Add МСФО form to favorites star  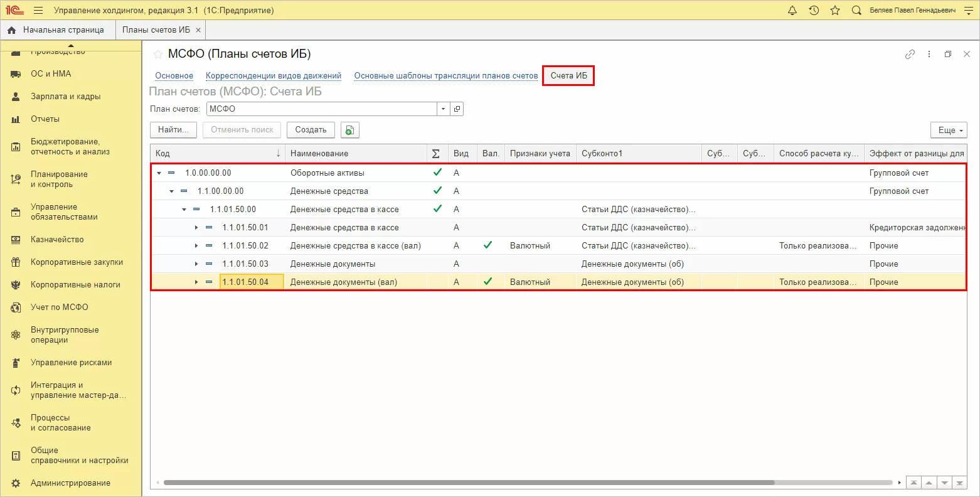click(158, 55)
